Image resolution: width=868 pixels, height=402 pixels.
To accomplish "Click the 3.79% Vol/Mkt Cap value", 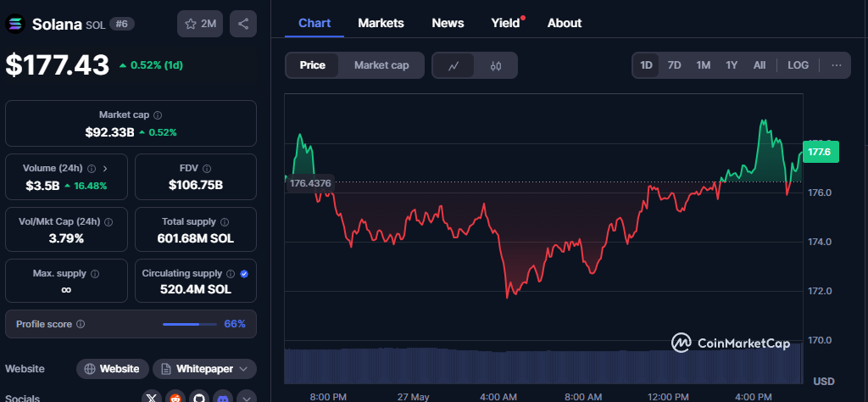I will 66,238.
